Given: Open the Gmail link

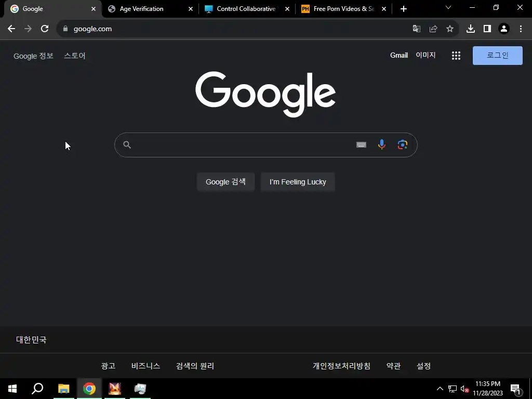Looking at the screenshot, I should [x=399, y=55].
